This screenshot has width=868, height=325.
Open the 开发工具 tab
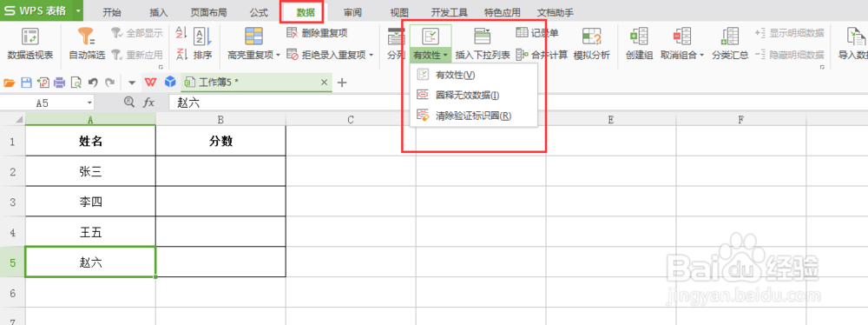pos(449,12)
